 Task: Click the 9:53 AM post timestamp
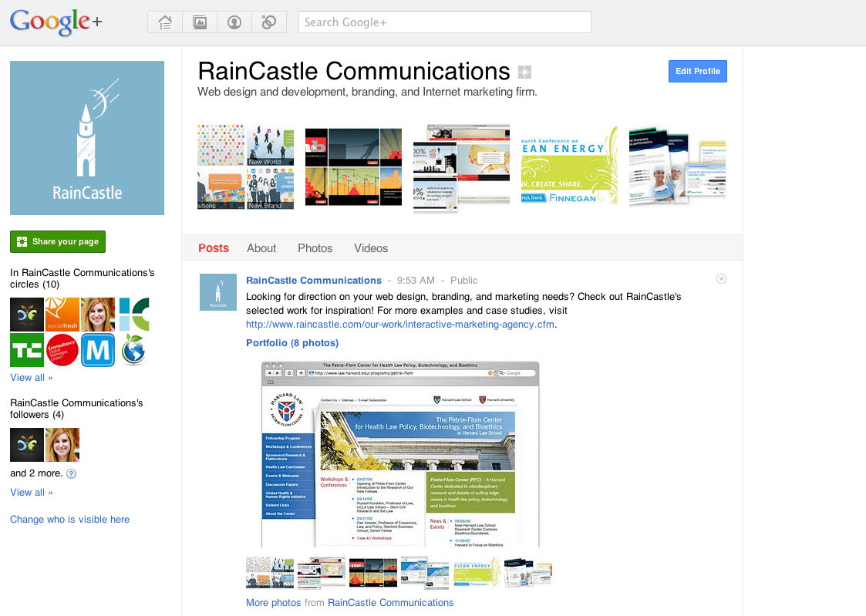[x=416, y=281]
